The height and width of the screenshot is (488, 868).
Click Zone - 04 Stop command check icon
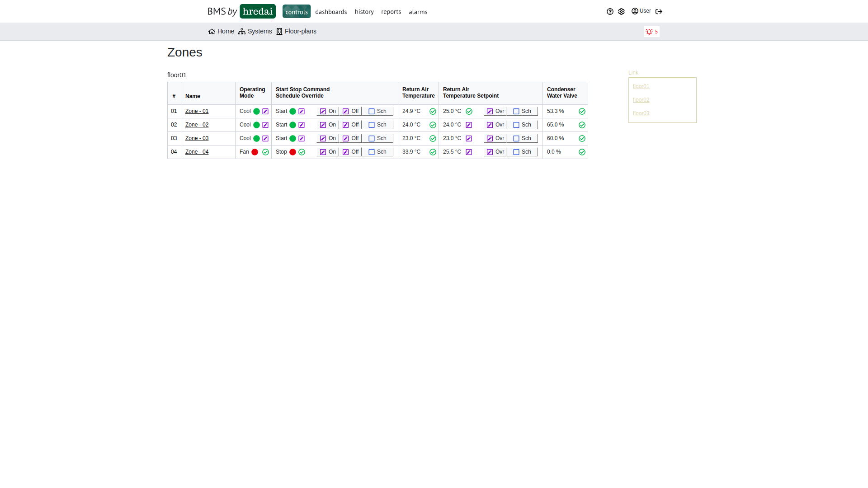pos(302,152)
